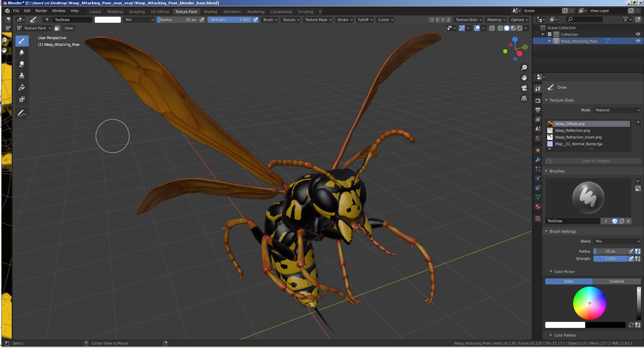Click the white brush color swatch in the header

(x=108, y=20)
